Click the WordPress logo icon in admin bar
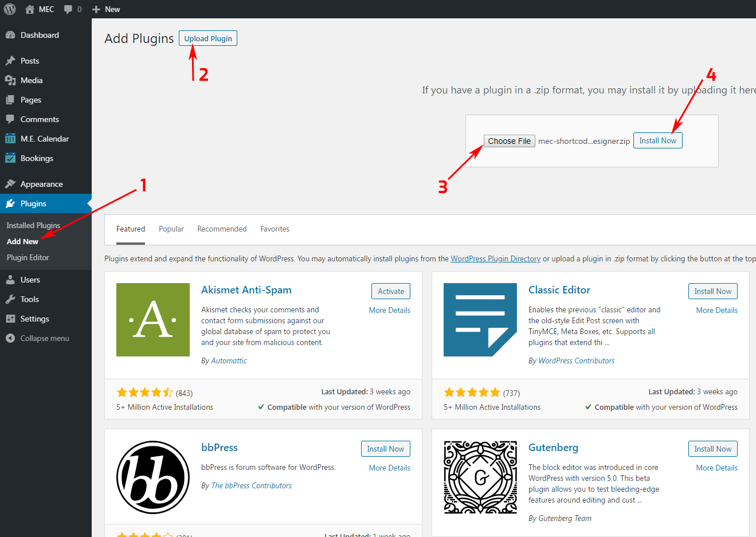Image resolution: width=756 pixels, height=537 pixels. (x=10, y=9)
